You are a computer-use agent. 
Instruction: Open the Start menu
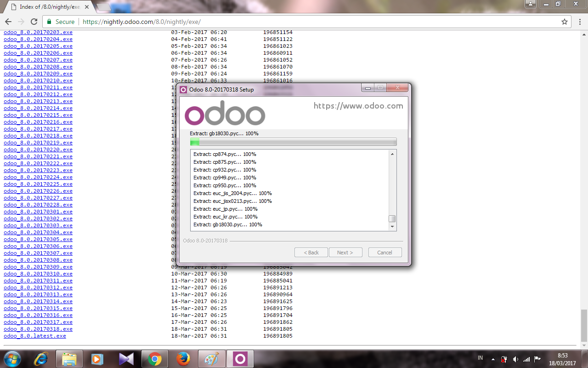12,359
